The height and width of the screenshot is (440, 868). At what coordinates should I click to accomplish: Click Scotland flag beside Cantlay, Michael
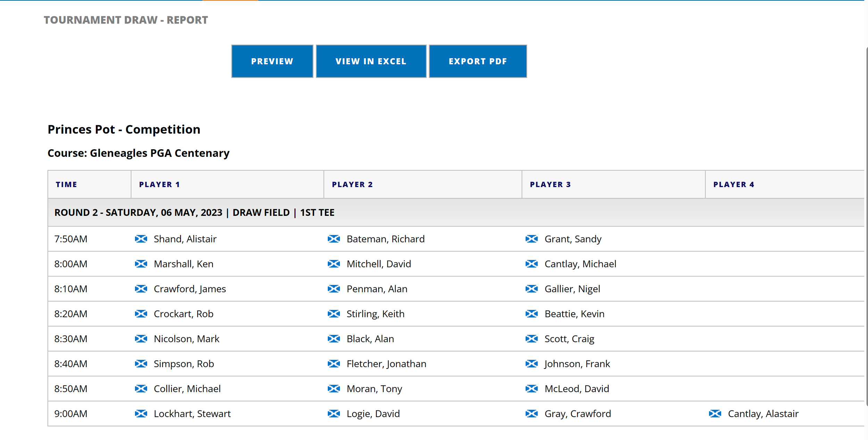(x=532, y=264)
